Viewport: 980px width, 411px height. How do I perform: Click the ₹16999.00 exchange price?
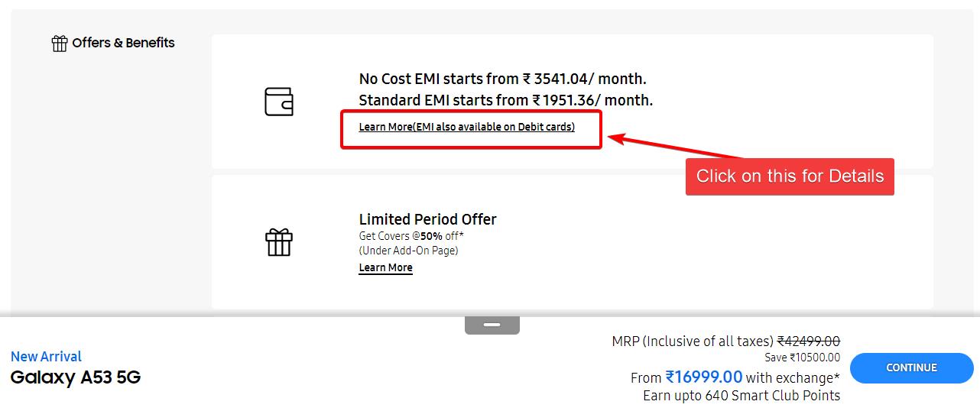coord(703,377)
